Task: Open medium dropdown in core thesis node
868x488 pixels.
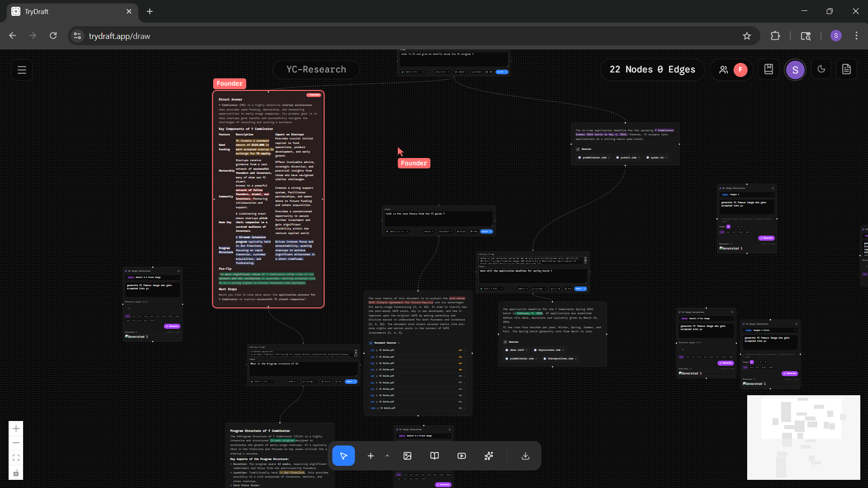Action: click(x=429, y=231)
